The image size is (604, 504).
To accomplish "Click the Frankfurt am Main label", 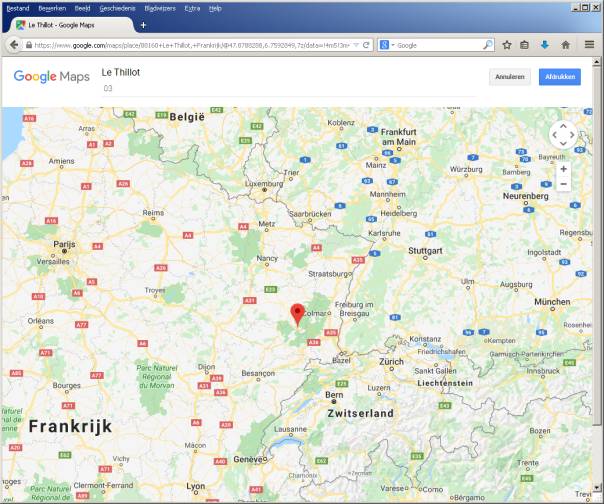I will [399, 137].
